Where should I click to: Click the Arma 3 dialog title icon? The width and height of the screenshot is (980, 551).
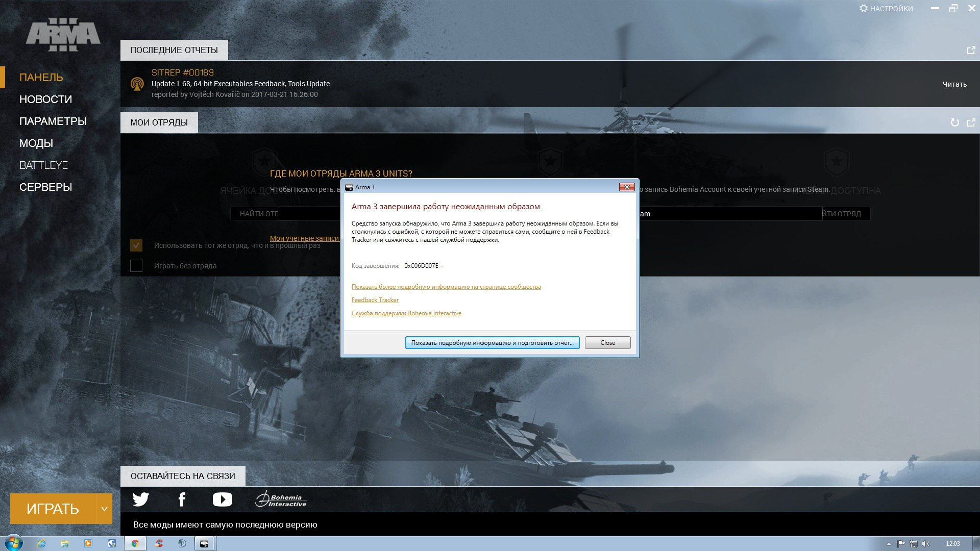click(x=349, y=187)
